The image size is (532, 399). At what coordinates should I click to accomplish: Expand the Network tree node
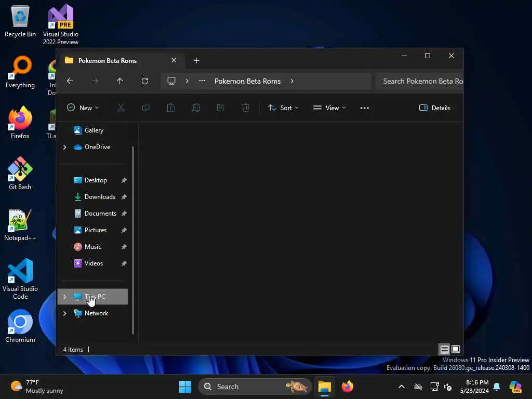point(64,313)
